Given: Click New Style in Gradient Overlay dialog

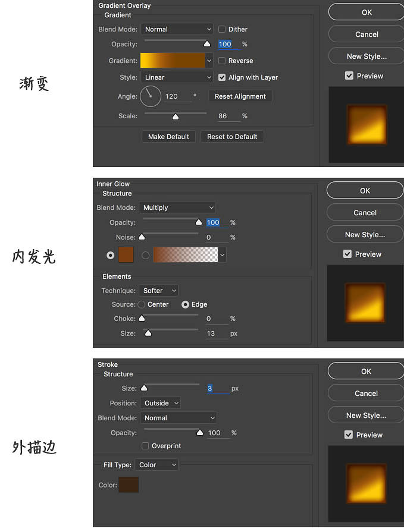Looking at the screenshot, I should (367, 56).
